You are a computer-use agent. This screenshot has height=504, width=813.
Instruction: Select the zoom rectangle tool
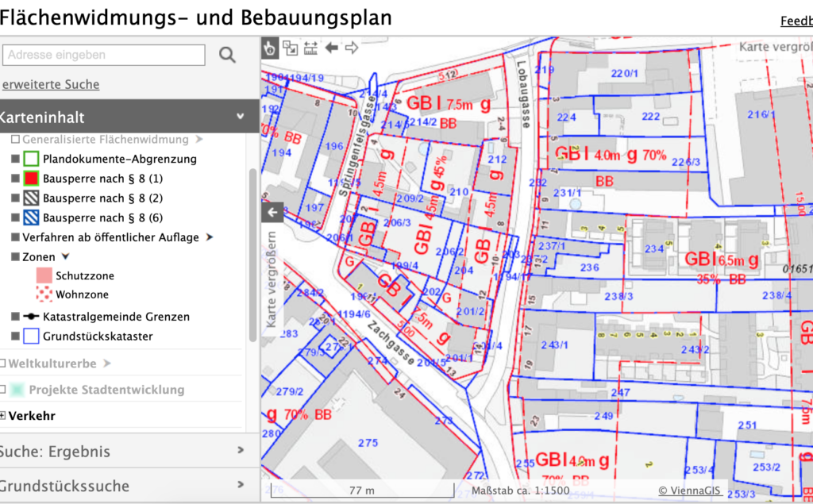pyautogui.click(x=290, y=48)
